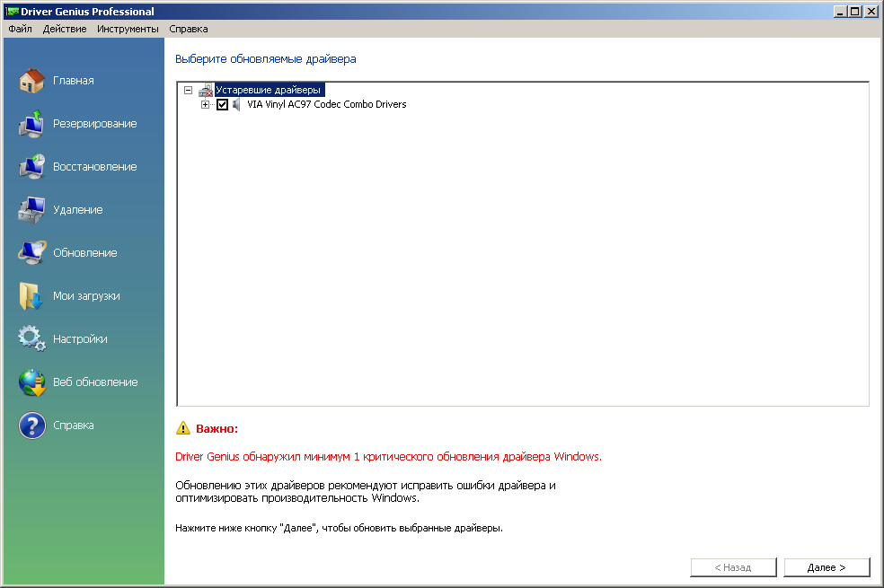Viewport: 884px width, 588px height.
Task: Select the Восстановление restore icon
Action: point(31,167)
